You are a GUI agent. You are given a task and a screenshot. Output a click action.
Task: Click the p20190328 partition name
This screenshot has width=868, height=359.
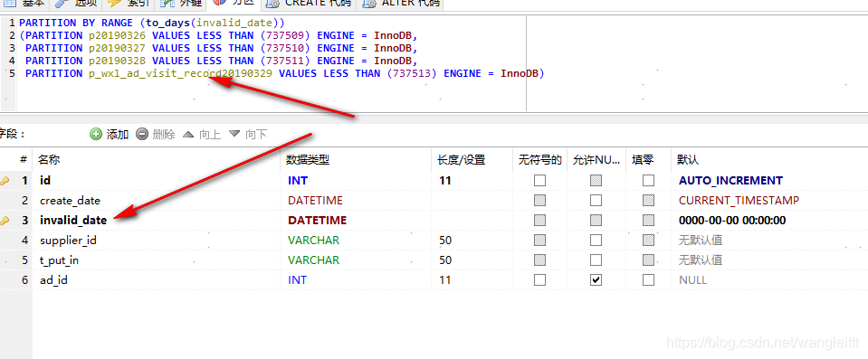[117, 61]
